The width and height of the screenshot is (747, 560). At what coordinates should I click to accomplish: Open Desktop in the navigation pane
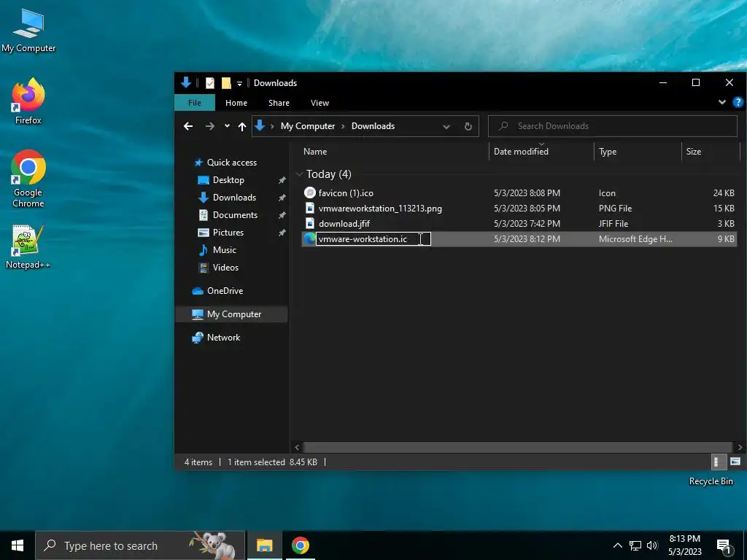[228, 180]
